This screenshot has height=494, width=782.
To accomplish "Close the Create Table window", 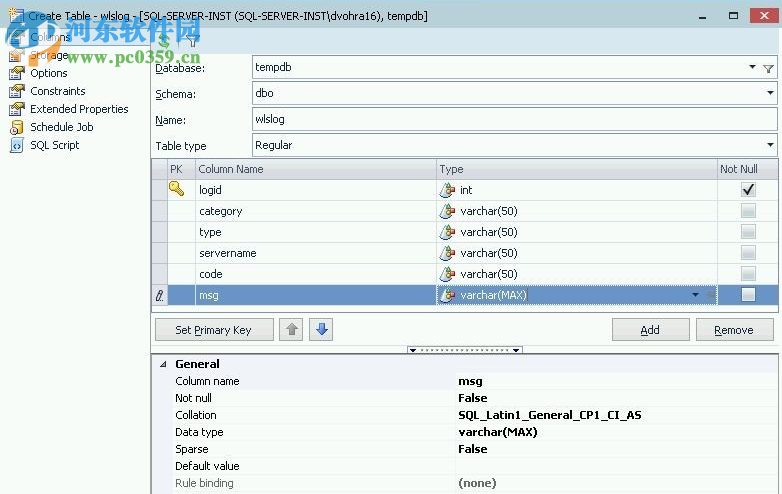I will click(x=764, y=15).
